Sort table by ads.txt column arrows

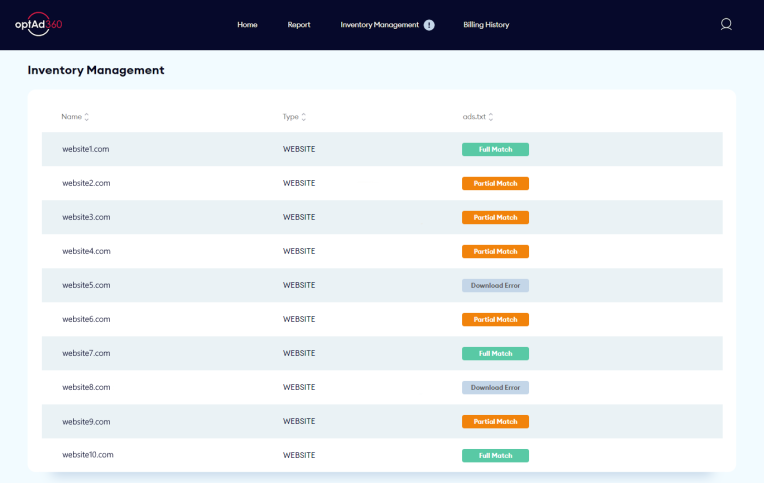pyautogui.click(x=491, y=117)
